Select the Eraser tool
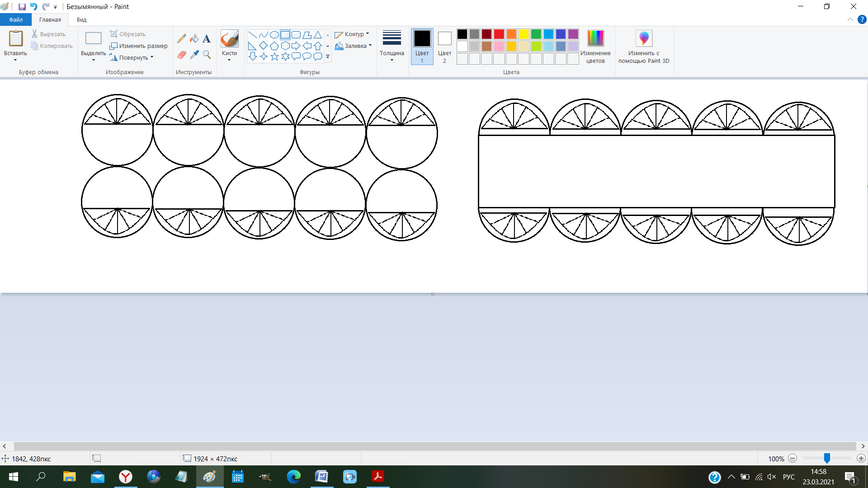The image size is (868, 488). point(181,55)
